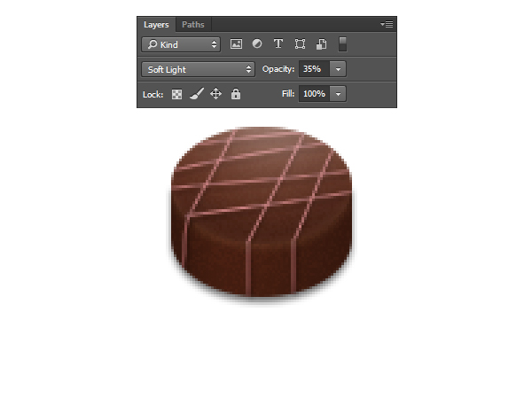Filter for type layers icon
532x398 pixels.
coord(278,43)
